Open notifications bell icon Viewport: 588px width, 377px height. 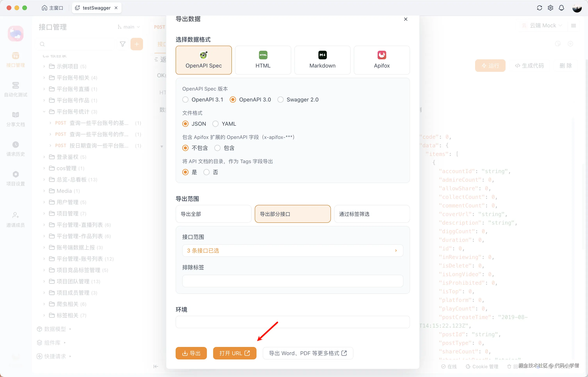(x=561, y=8)
